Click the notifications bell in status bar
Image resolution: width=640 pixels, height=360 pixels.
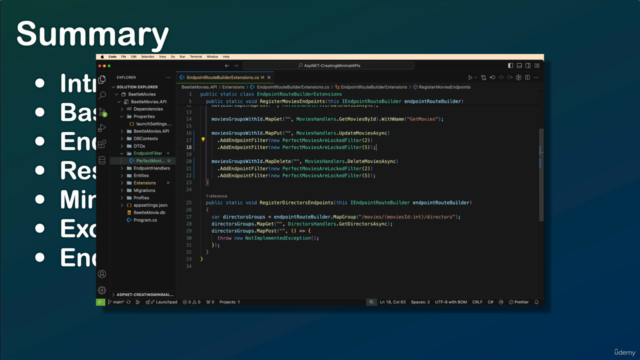tap(536, 302)
